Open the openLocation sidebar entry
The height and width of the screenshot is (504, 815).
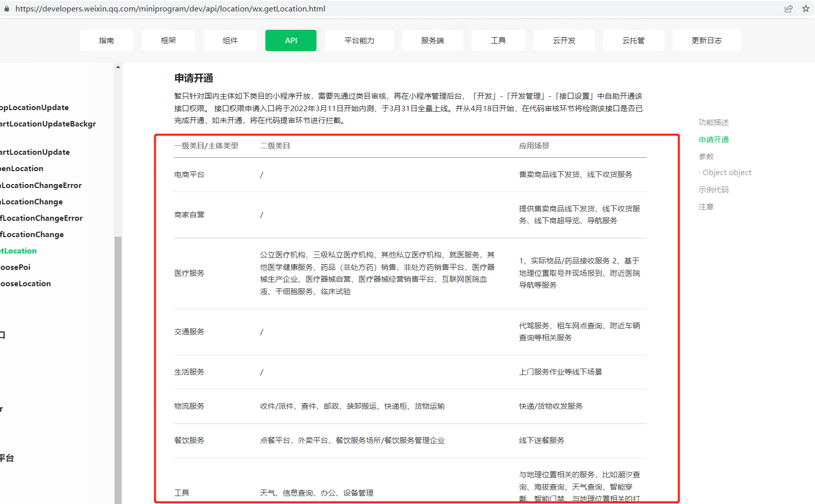[x=22, y=169]
